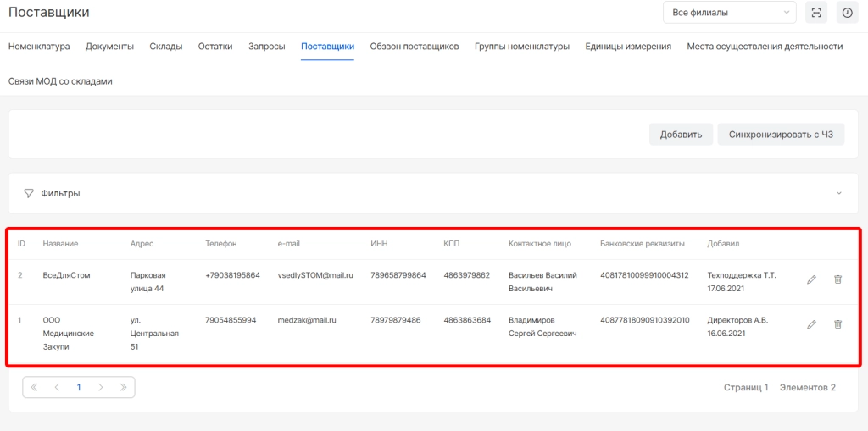Select the Обзвон поставщиков tab
The image size is (868, 431).
tap(415, 47)
